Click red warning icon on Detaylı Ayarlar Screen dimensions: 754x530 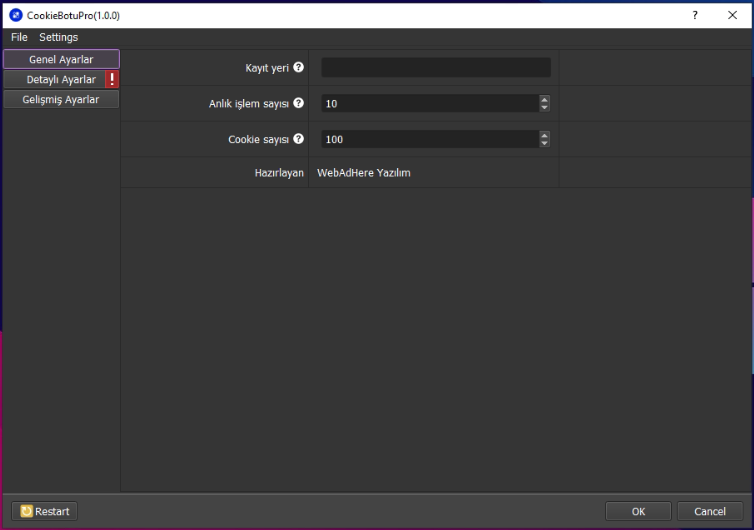pyautogui.click(x=112, y=79)
